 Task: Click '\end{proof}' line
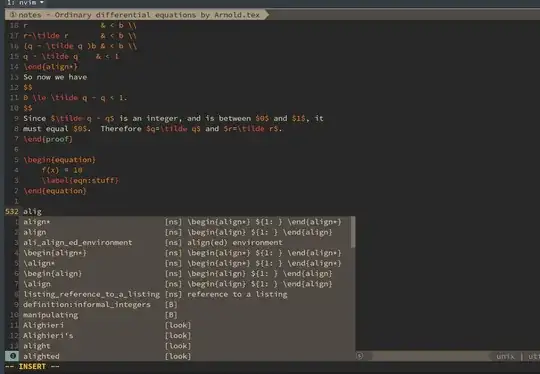point(48,139)
